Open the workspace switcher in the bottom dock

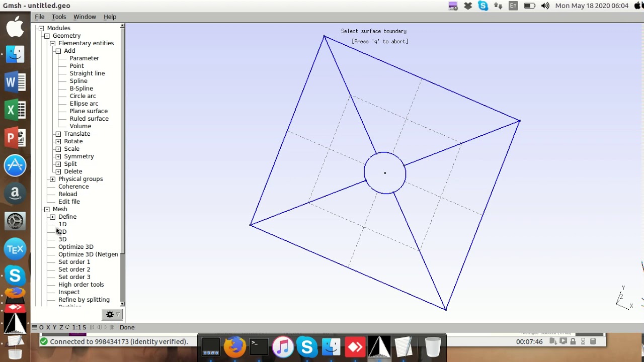(210, 346)
